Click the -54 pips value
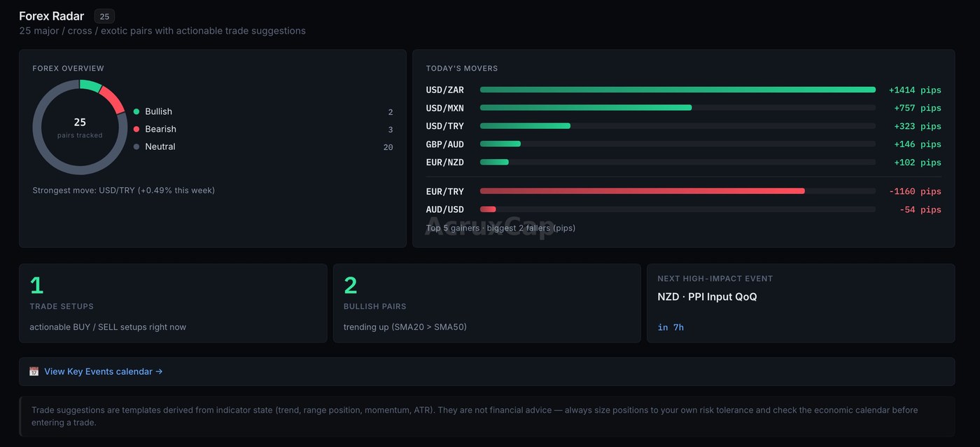Image resolution: width=980 pixels, height=447 pixels. (x=920, y=209)
